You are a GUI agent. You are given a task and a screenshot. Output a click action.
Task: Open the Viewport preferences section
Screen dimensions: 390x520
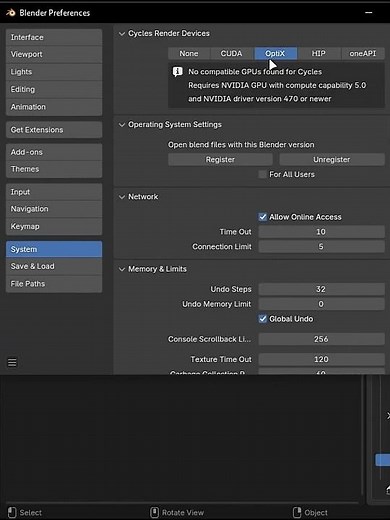tap(54, 54)
